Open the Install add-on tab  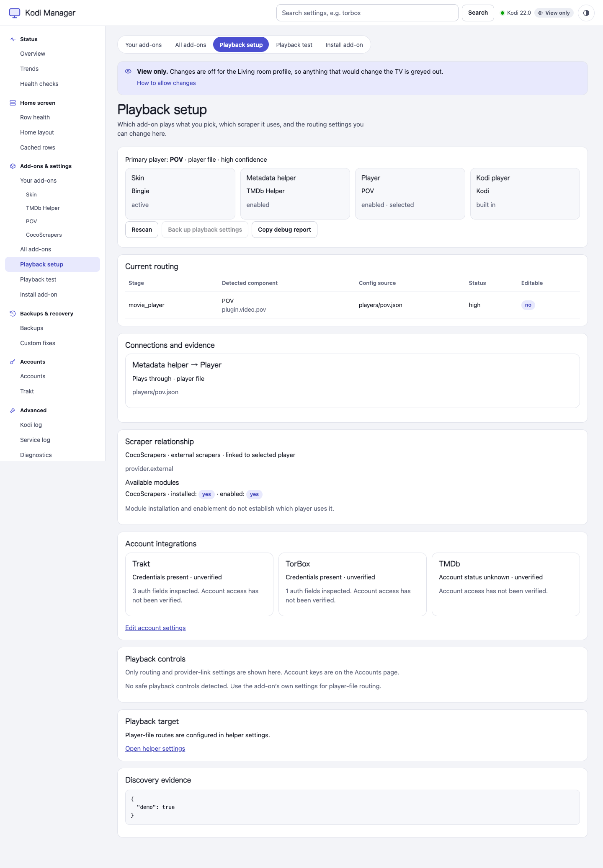(344, 45)
